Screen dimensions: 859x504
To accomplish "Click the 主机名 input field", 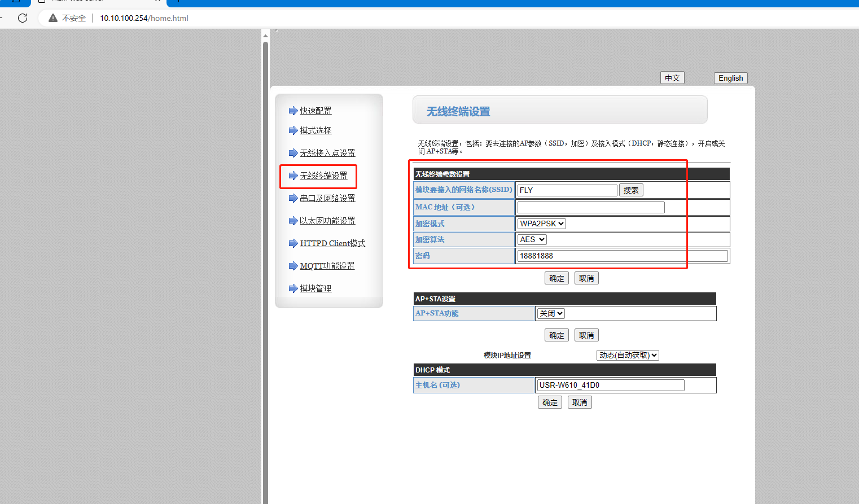I will 611,385.
